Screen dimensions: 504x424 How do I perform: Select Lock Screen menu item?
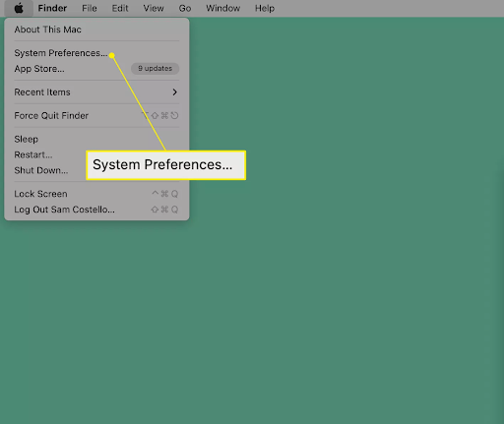point(40,194)
